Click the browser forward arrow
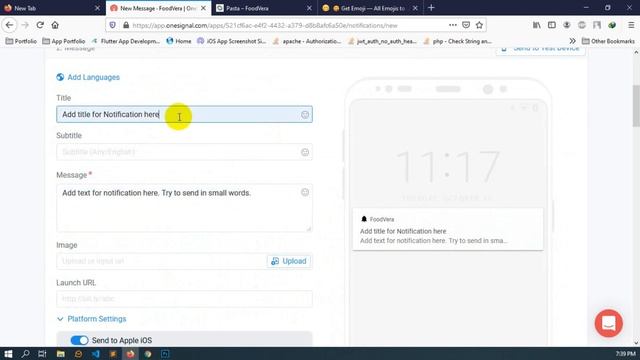Viewport: 640px width, 360px height. [x=25, y=25]
